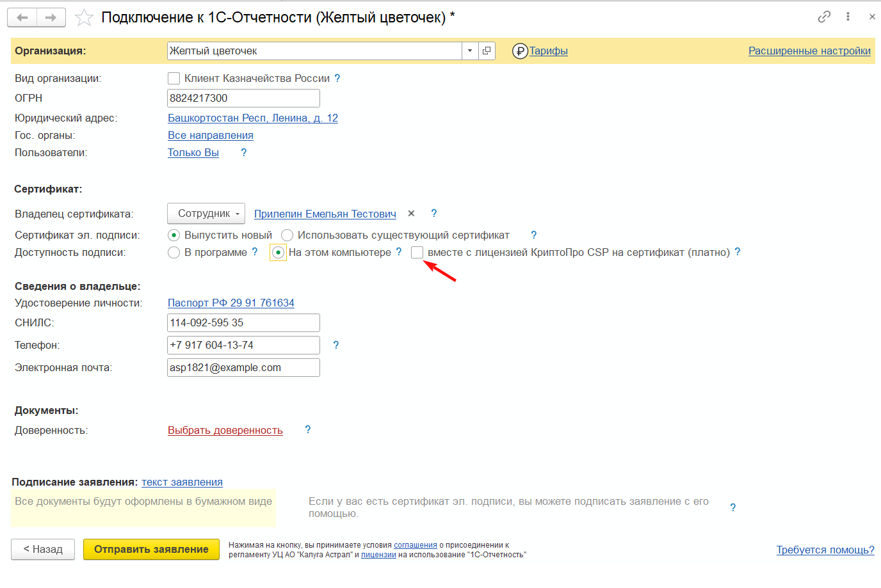This screenshot has width=881, height=588.
Task: Open the Тарифы link
Action: click(x=549, y=51)
